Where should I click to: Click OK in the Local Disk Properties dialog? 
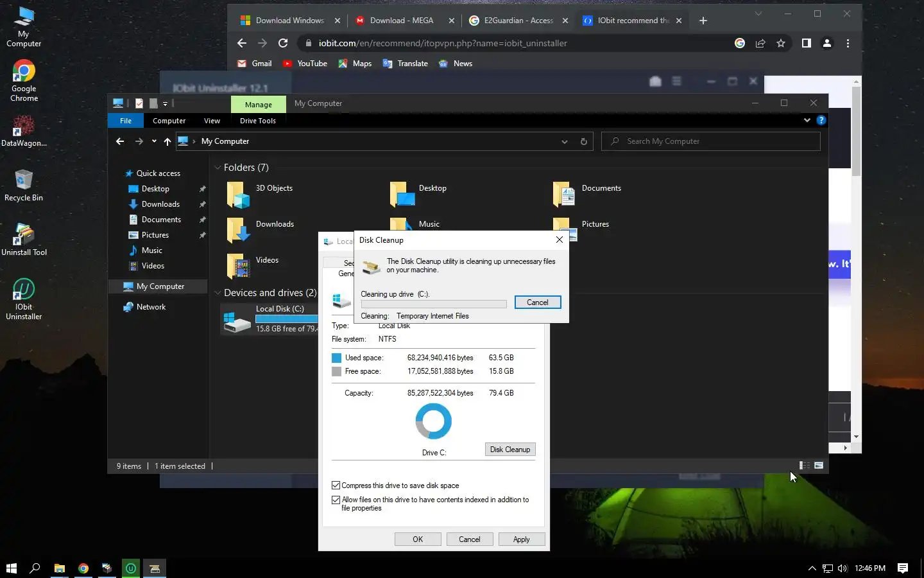(x=418, y=539)
